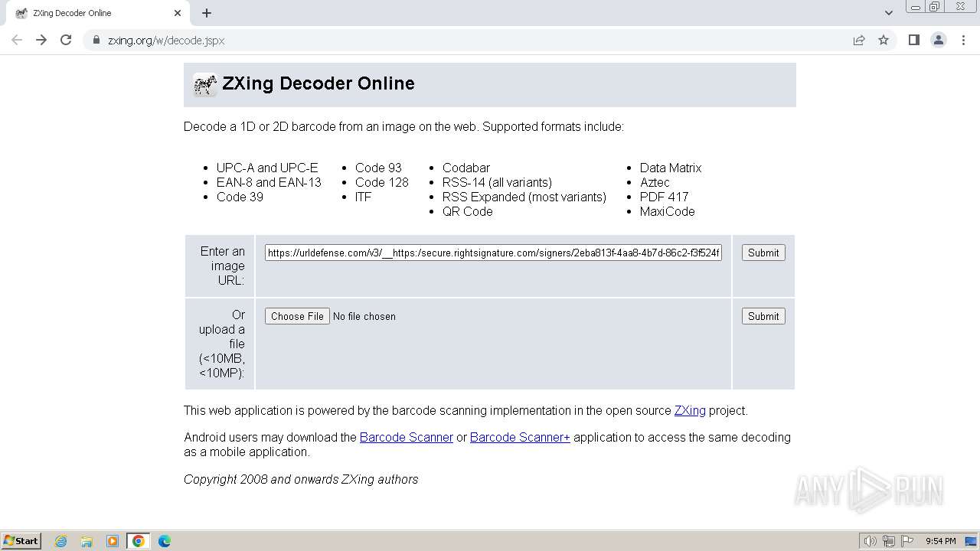Open File Explorer from taskbar
The image size is (980, 551).
[x=87, y=541]
